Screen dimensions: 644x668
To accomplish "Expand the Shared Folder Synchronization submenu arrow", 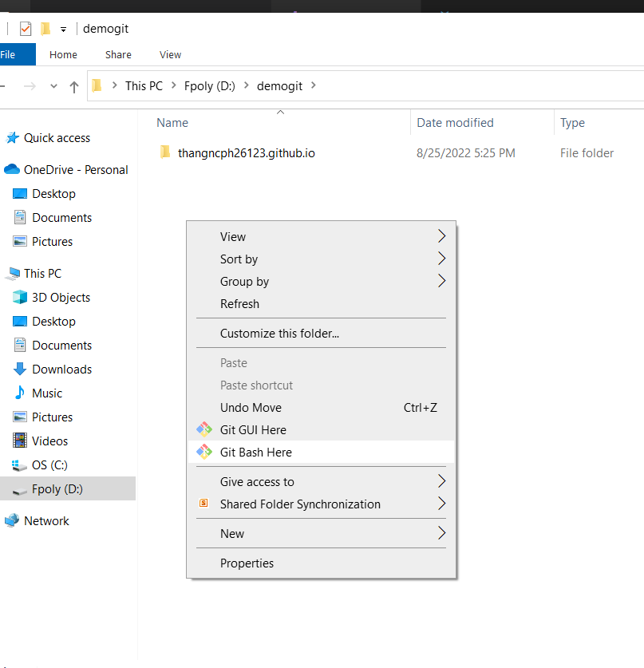I will (441, 504).
